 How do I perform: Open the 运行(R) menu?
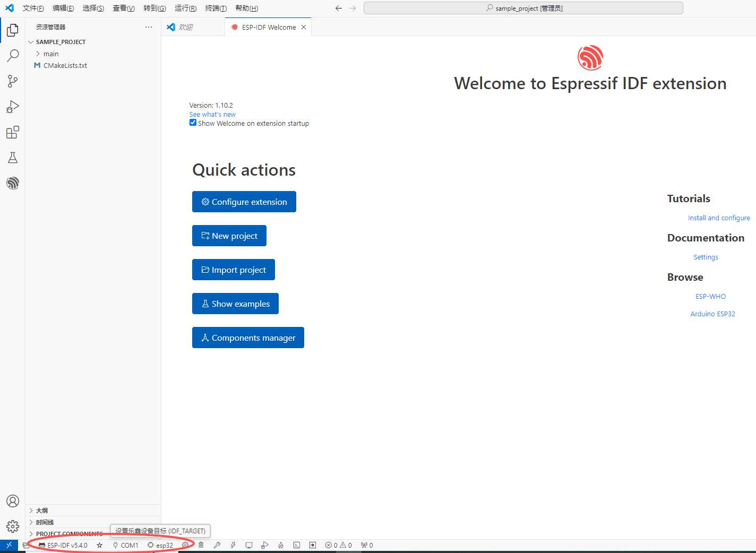[x=185, y=8]
